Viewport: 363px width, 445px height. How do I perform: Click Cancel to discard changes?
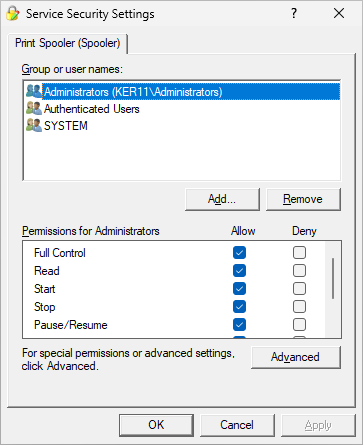237,425
